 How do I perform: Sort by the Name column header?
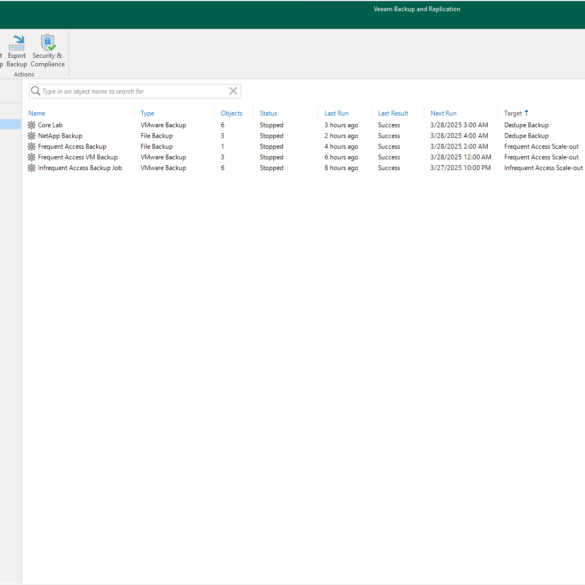point(37,113)
